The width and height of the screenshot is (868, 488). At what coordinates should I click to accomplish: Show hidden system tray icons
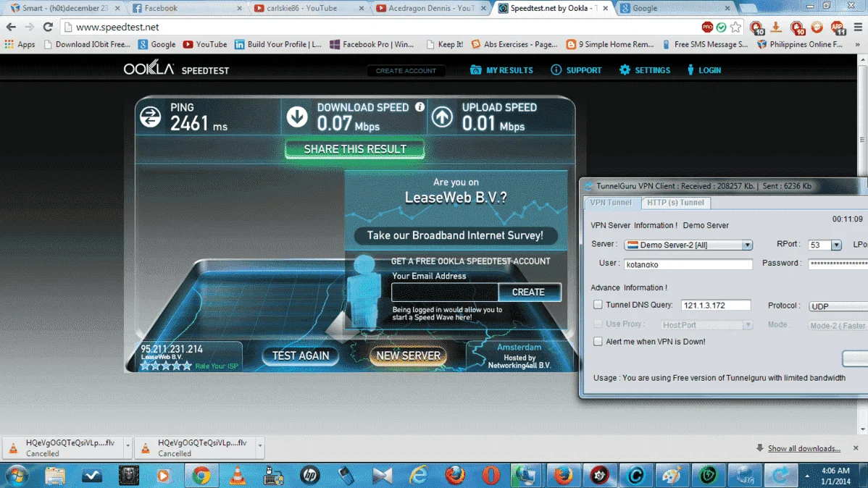point(807,476)
